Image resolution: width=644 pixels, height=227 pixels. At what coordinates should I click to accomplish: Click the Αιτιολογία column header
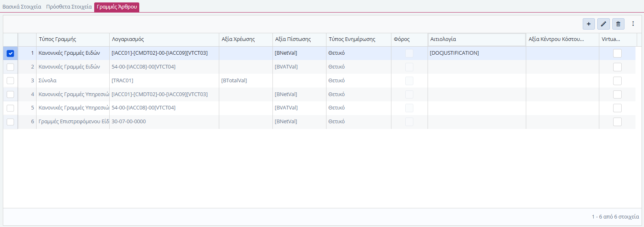pyautogui.click(x=477, y=39)
